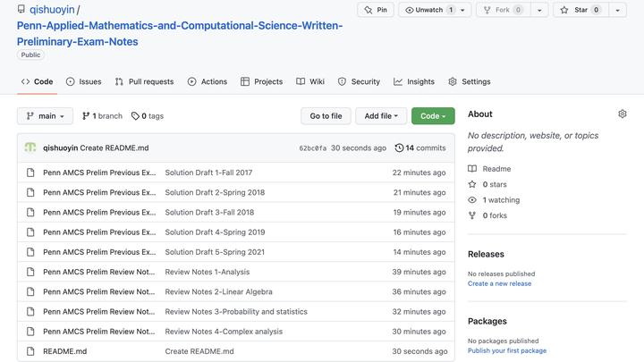
Task: Open the Pull requests tab
Action: (144, 81)
